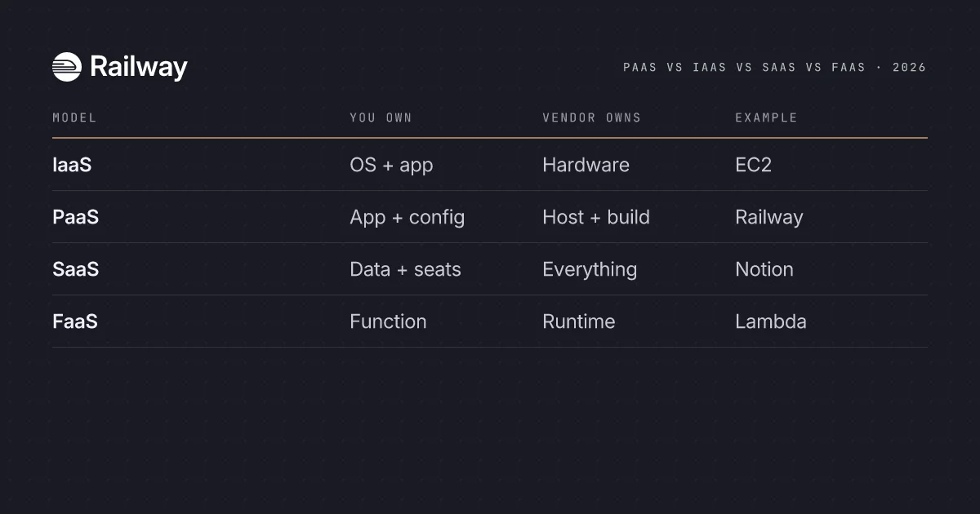
Task: Select the PaaS model cell
Action: point(75,217)
